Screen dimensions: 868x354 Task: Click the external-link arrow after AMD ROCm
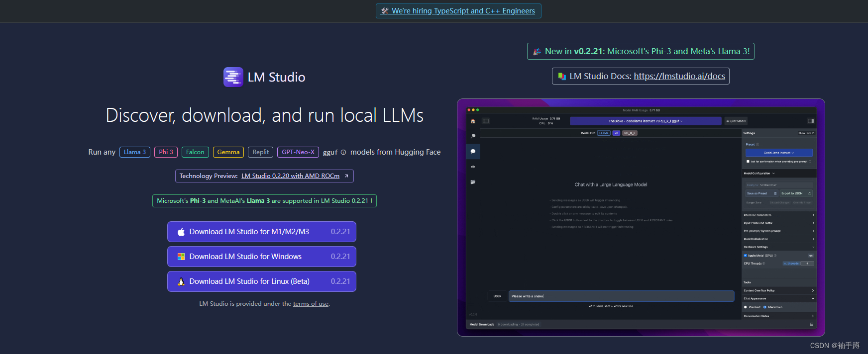(x=346, y=176)
